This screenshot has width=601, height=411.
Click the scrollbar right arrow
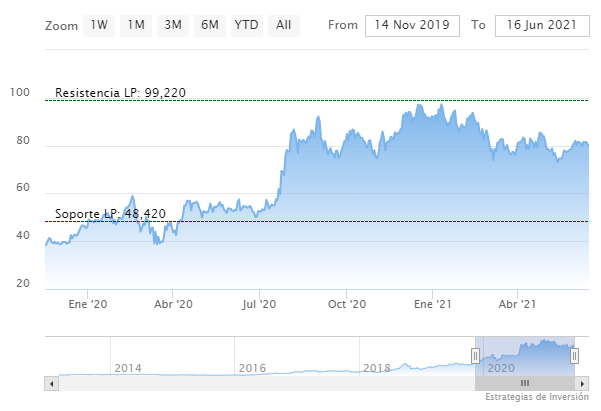click(x=582, y=383)
